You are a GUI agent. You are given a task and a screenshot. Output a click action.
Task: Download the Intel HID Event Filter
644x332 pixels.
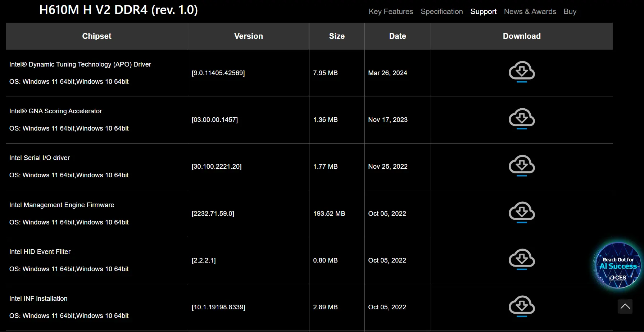(522, 259)
